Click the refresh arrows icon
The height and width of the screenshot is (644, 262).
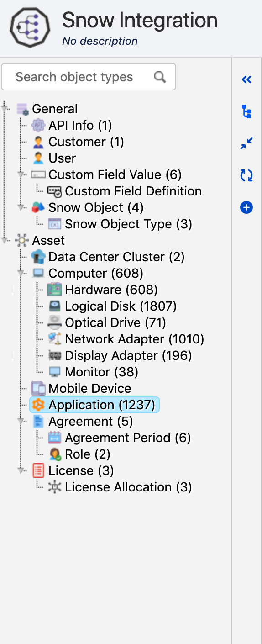click(246, 175)
